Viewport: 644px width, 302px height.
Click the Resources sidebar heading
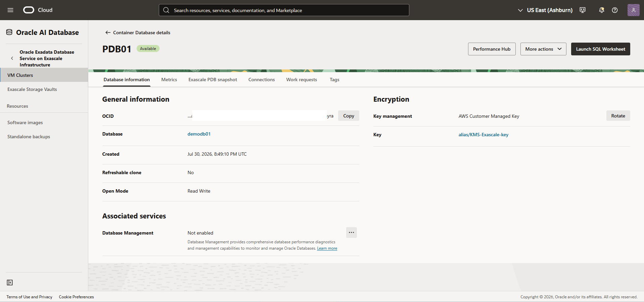point(17,106)
